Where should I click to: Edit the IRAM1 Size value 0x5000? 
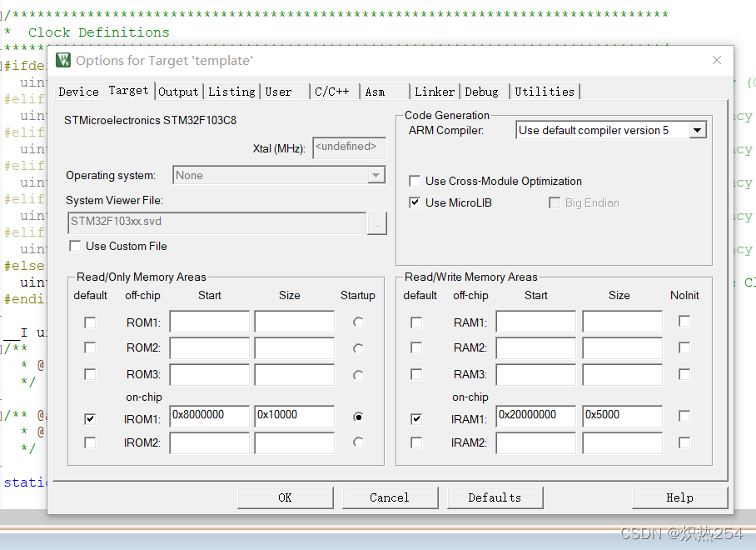tap(623, 416)
